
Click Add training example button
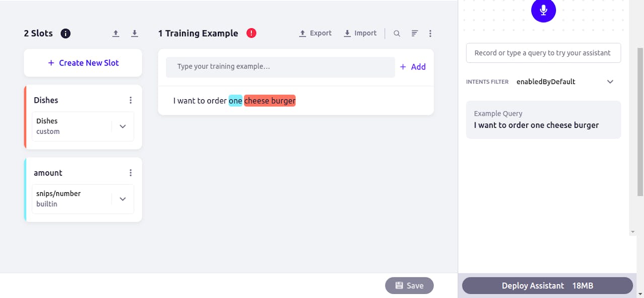[x=413, y=67]
